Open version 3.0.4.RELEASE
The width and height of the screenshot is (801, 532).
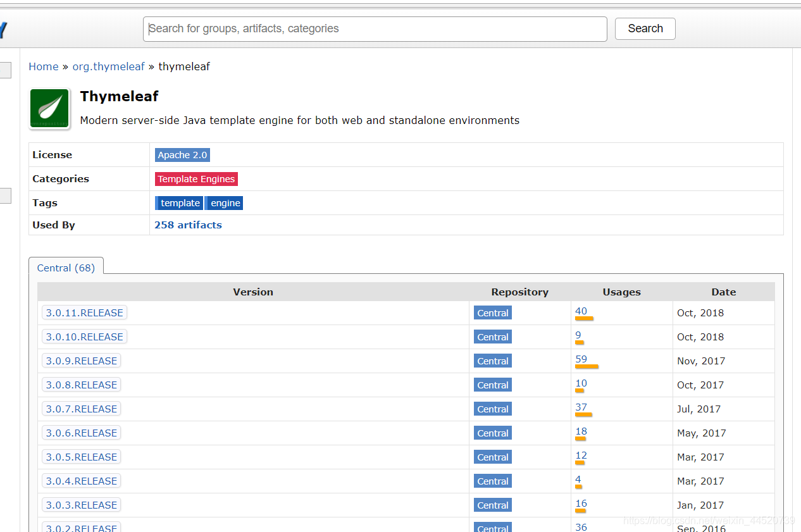pyautogui.click(x=82, y=481)
